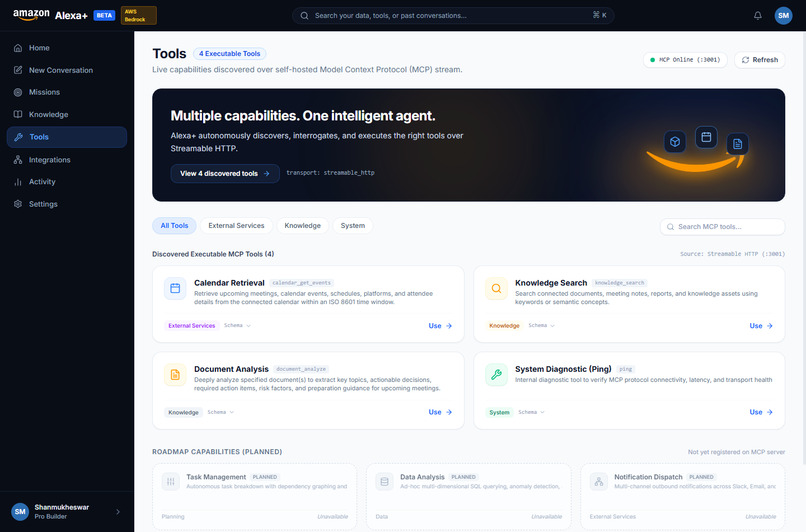Expand the Shanmukheswar profile chevron
The image size is (806, 532).
tap(118, 512)
